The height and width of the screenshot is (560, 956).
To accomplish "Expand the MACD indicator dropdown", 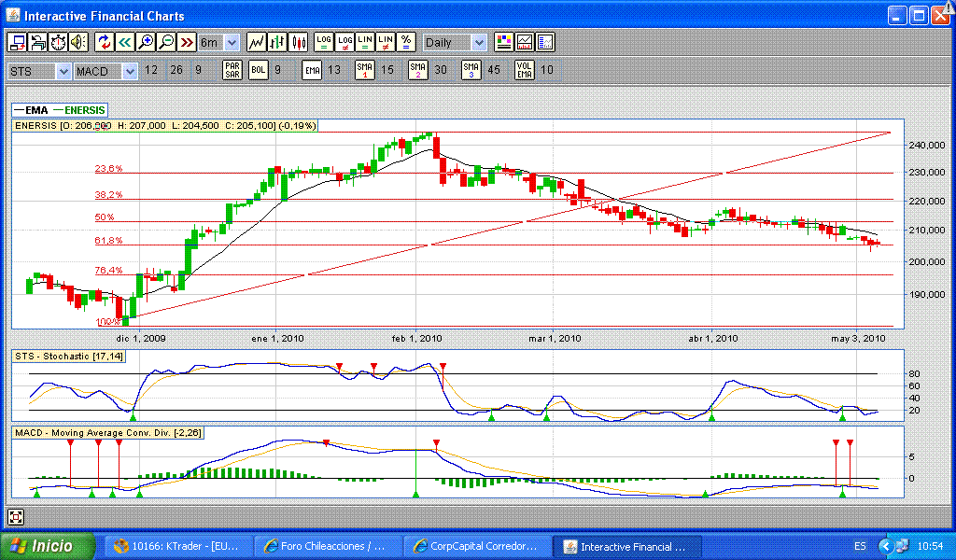I will pyautogui.click(x=129, y=71).
